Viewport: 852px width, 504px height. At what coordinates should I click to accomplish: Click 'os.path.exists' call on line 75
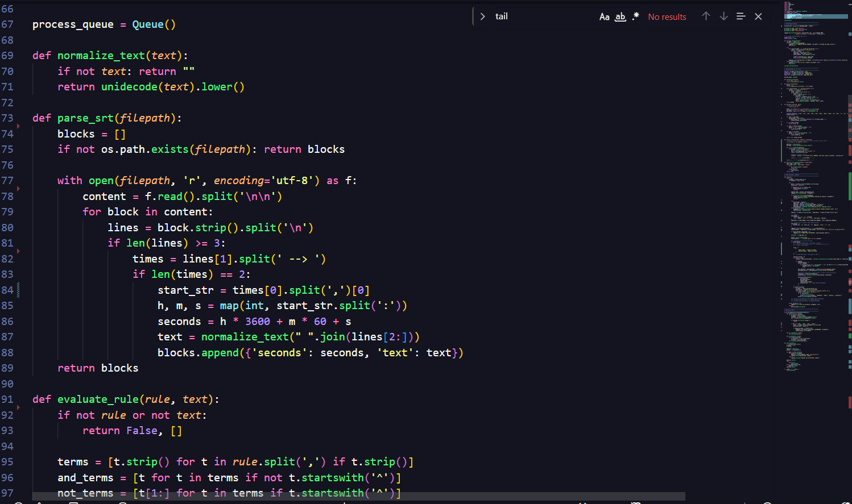tap(145, 149)
